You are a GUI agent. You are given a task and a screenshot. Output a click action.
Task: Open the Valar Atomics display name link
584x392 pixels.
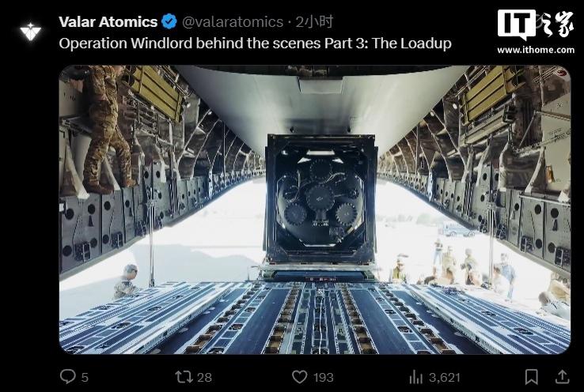[x=108, y=22]
